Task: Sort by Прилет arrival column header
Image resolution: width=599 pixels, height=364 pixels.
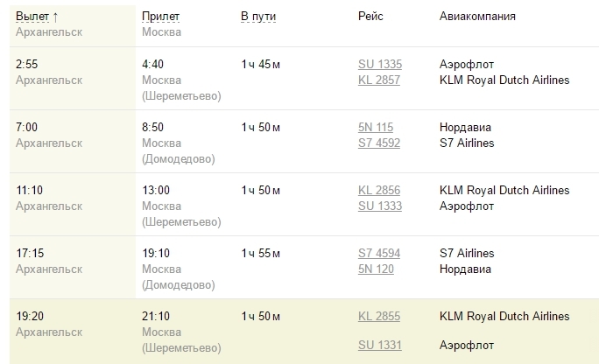Action: [x=160, y=17]
